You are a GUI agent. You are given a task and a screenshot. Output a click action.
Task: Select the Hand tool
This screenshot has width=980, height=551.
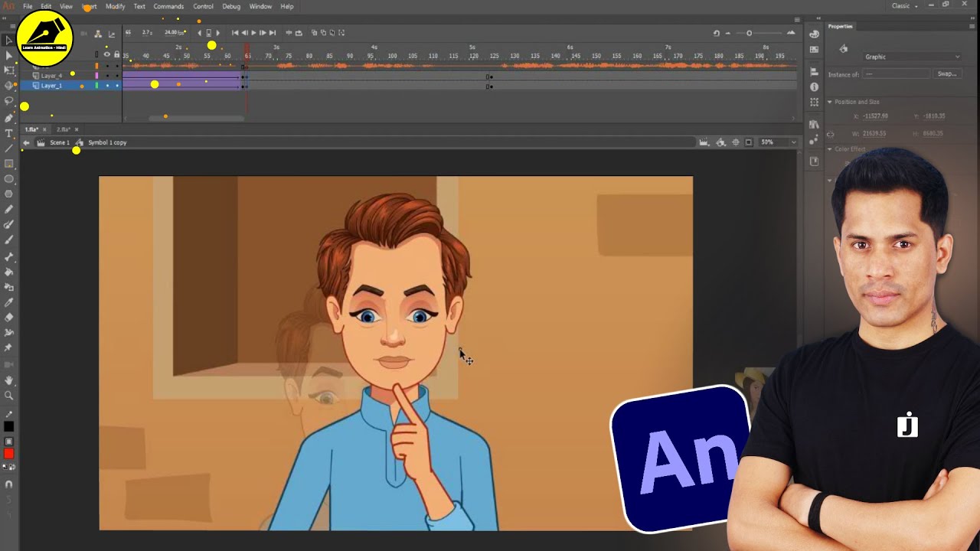coord(8,380)
